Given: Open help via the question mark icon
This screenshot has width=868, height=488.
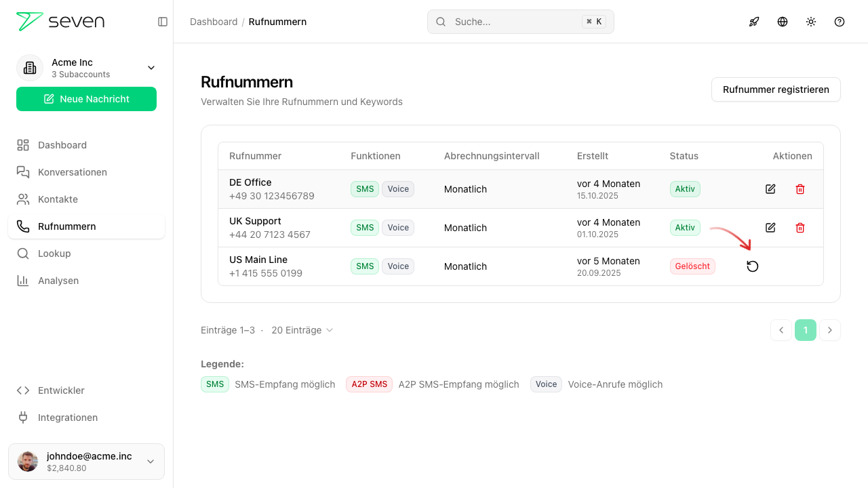Looking at the screenshot, I should [839, 22].
